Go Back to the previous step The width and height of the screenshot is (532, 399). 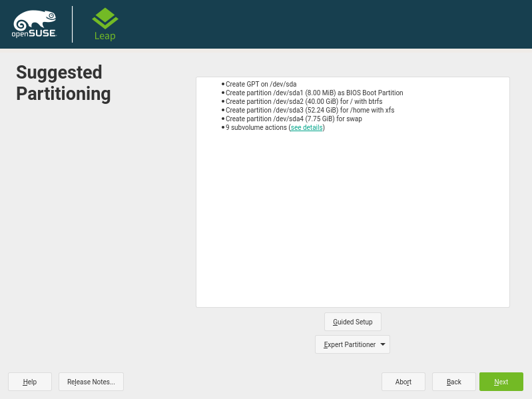pos(453,382)
